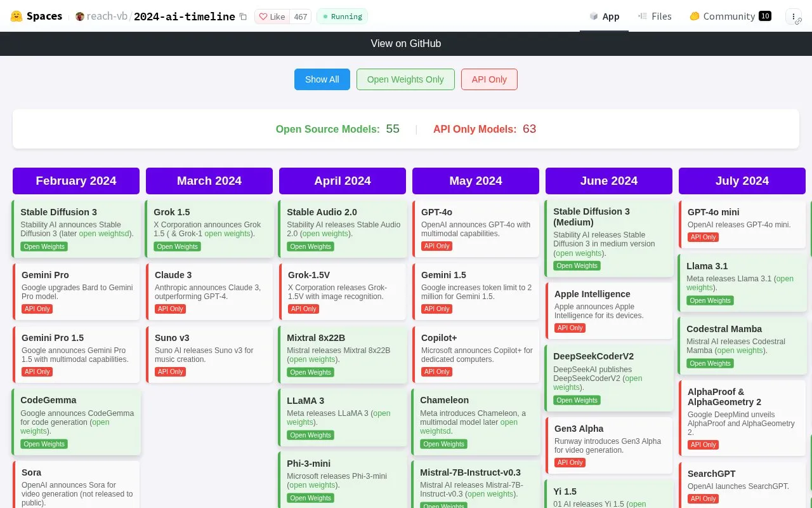Click the Open Weights badge on Grok 1.5
Viewport: 812px width, 508px height.
click(177, 246)
